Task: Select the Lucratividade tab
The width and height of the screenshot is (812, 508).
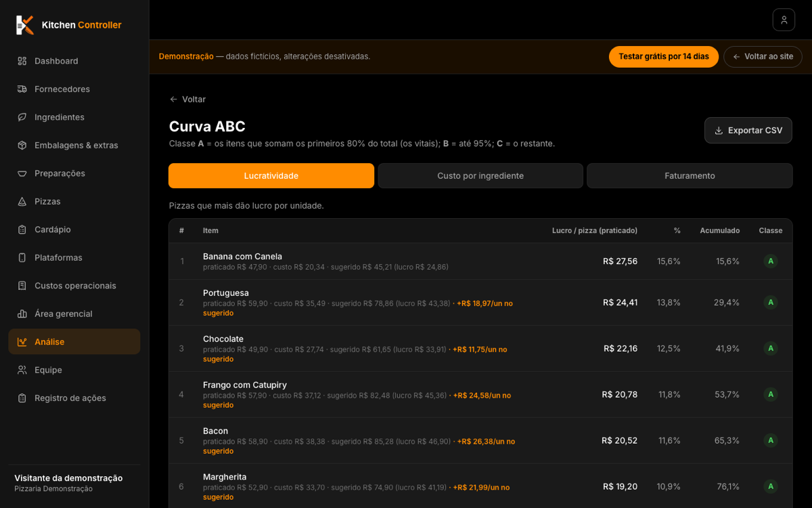Action: pos(271,175)
